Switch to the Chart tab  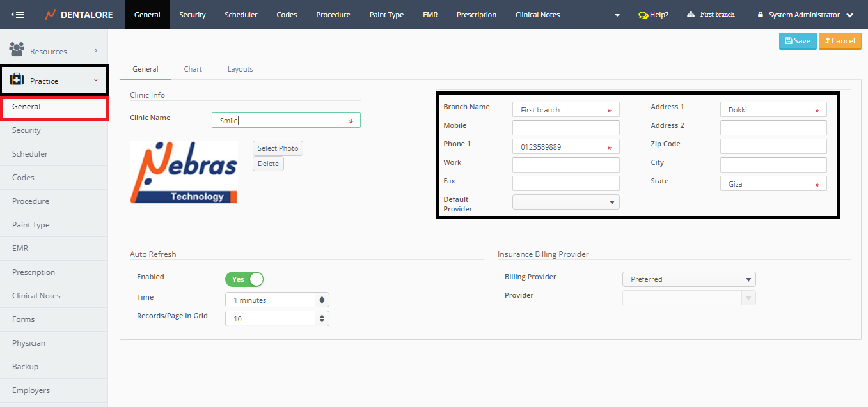click(193, 69)
